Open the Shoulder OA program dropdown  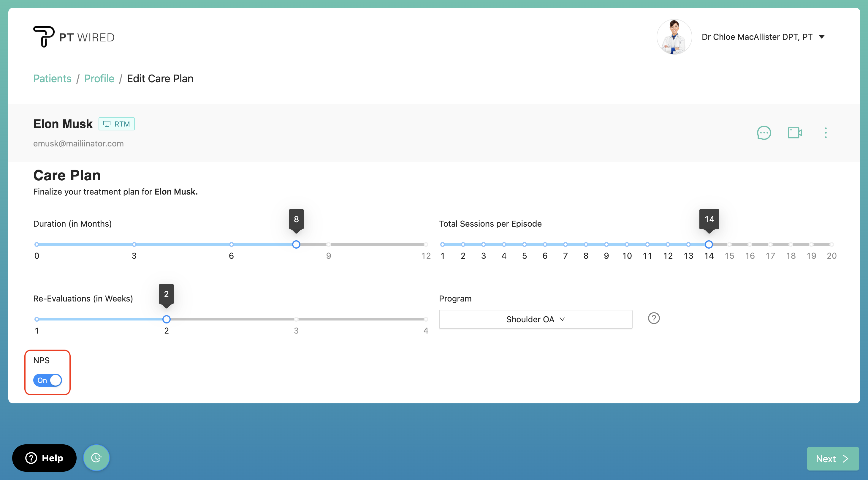[x=536, y=319]
